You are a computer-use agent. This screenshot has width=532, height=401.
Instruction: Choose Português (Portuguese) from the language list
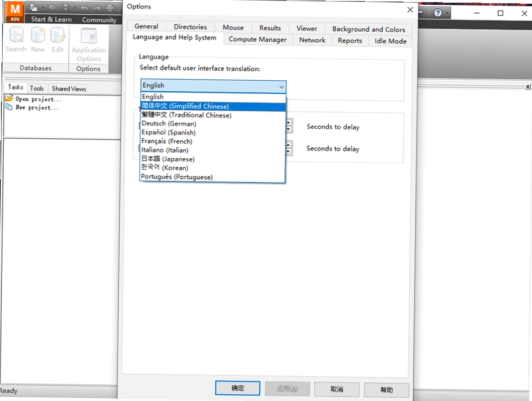tap(212, 177)
